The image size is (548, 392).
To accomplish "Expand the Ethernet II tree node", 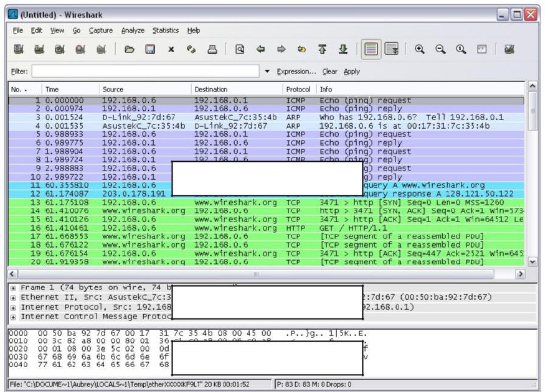I will click(13, 298).
